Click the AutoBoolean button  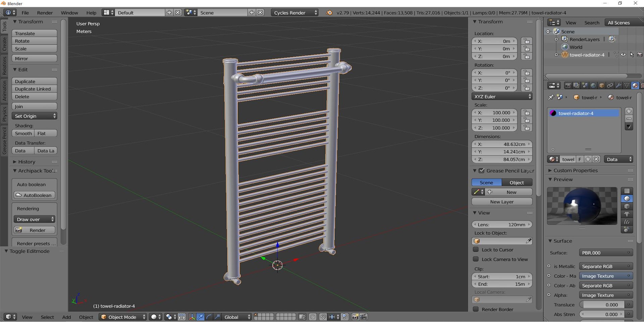34,195
